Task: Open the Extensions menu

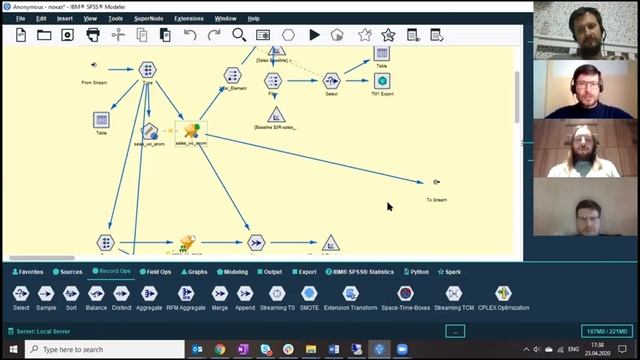Action: click(189, 19)
